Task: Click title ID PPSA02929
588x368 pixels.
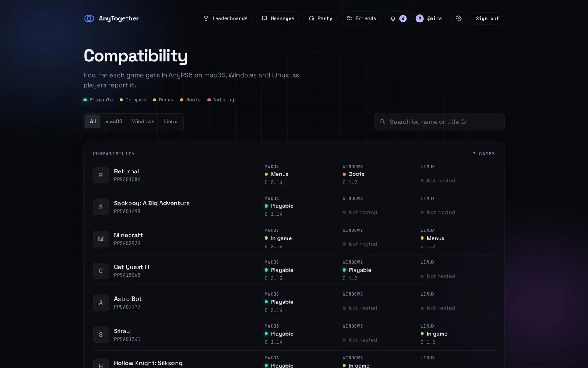Action: click(x=127, y=243)
